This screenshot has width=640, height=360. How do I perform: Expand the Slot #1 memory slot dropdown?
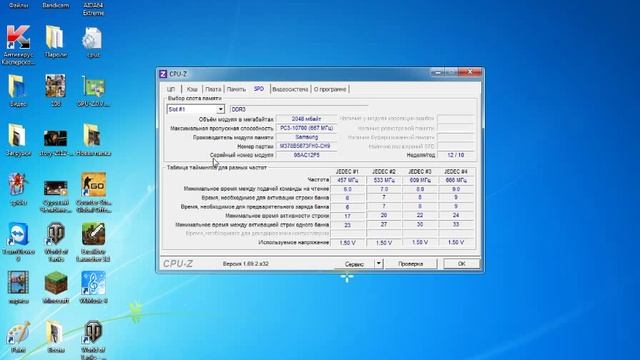tap(220, 109)
